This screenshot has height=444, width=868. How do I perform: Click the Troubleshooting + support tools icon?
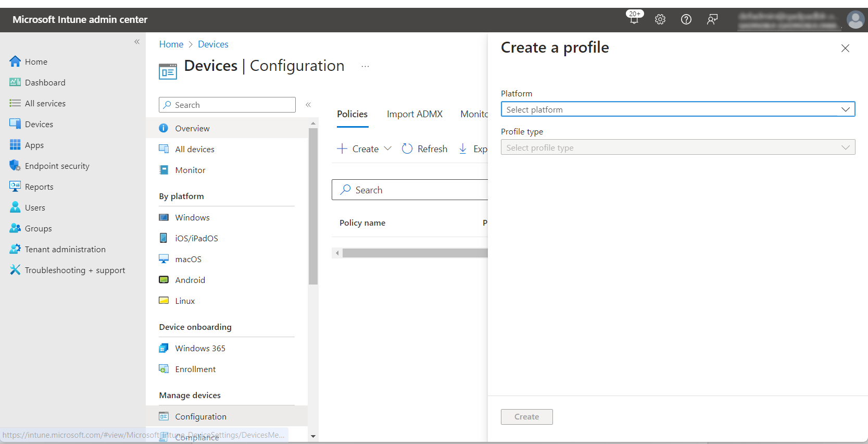pos(15,270)
